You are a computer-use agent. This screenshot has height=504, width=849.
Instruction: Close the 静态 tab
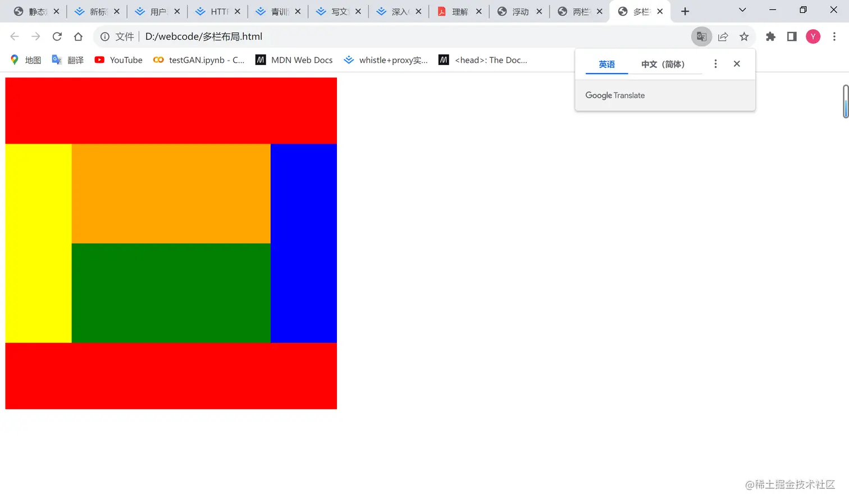[56, 11]
